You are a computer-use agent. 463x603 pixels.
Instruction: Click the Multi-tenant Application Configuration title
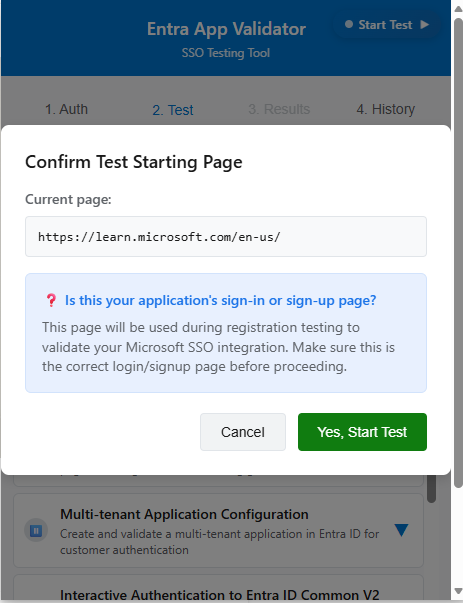[184, 514]
